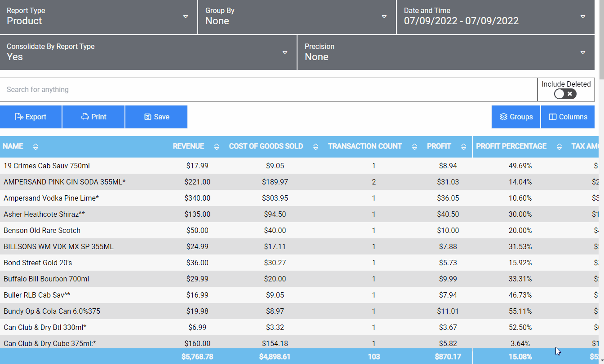Click the Print button
Viewport: 604px width, 364px height.
coord(93,117)
